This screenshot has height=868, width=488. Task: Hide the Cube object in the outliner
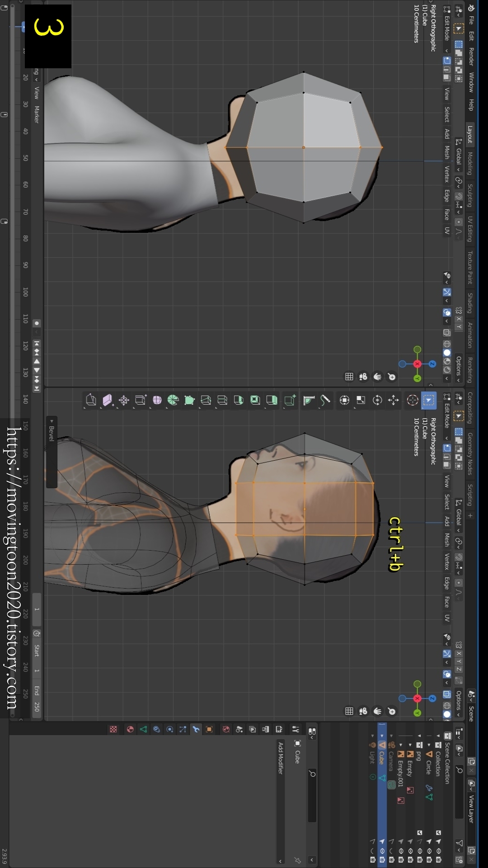(x=382, y=851)
